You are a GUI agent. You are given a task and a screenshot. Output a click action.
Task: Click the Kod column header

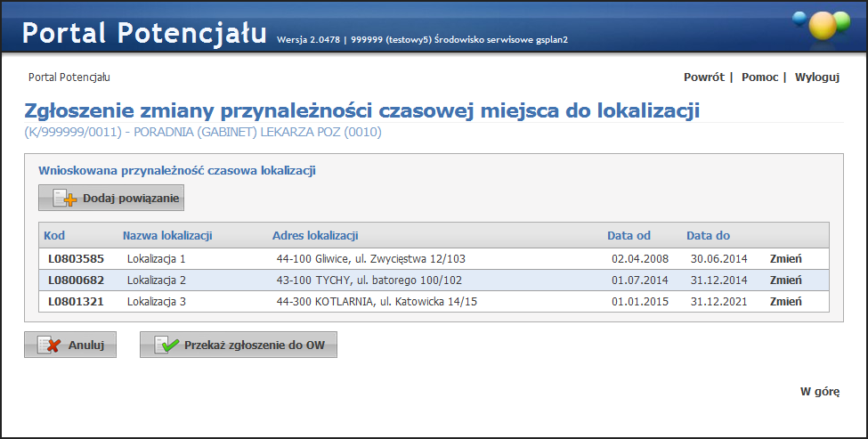(x=54, y=236)
